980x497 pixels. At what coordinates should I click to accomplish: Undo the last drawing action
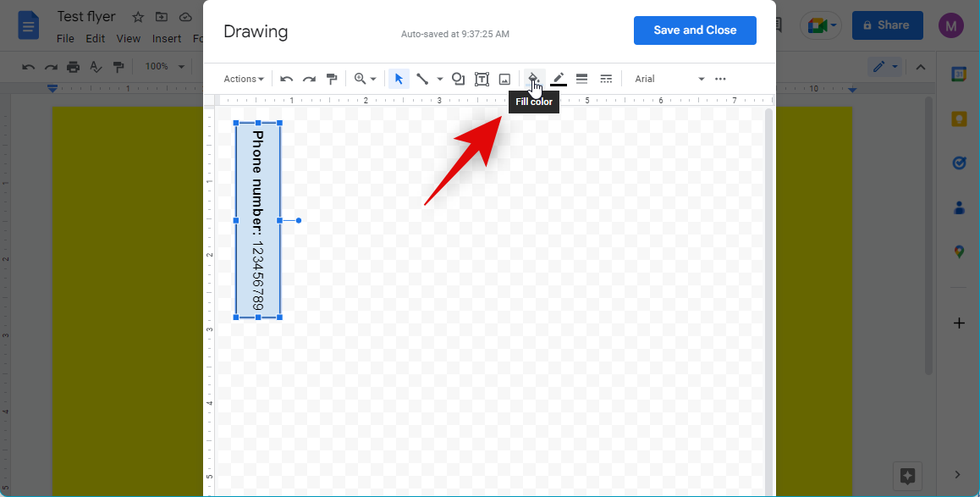287,79
